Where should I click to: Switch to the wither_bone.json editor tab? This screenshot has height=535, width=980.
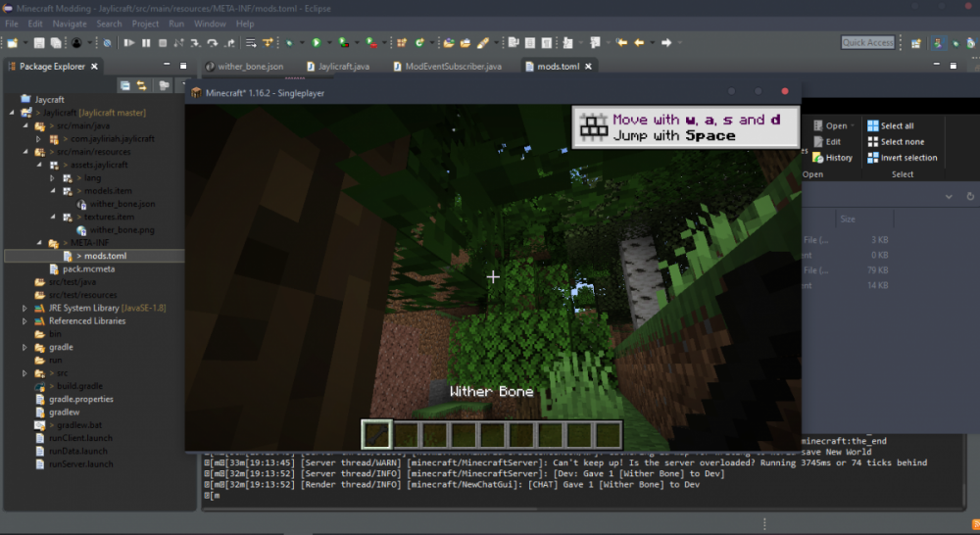pyautogui.click(x=244, y=67)
